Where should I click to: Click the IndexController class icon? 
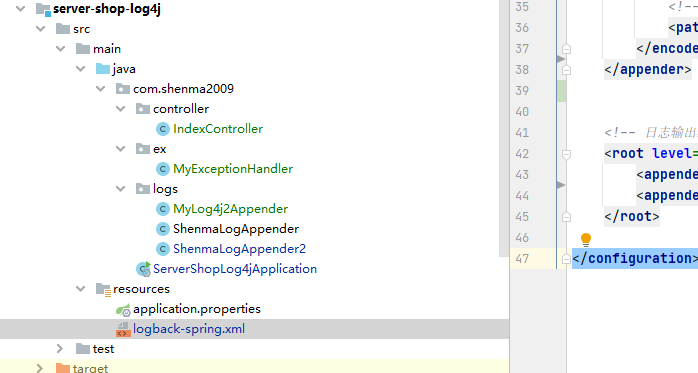pos(162,129)
